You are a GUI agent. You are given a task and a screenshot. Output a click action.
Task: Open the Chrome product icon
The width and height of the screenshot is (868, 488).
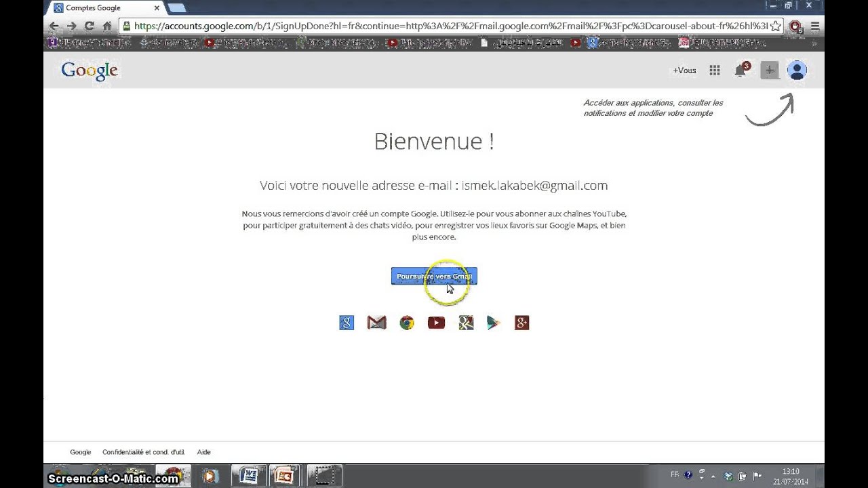(407, 323)
